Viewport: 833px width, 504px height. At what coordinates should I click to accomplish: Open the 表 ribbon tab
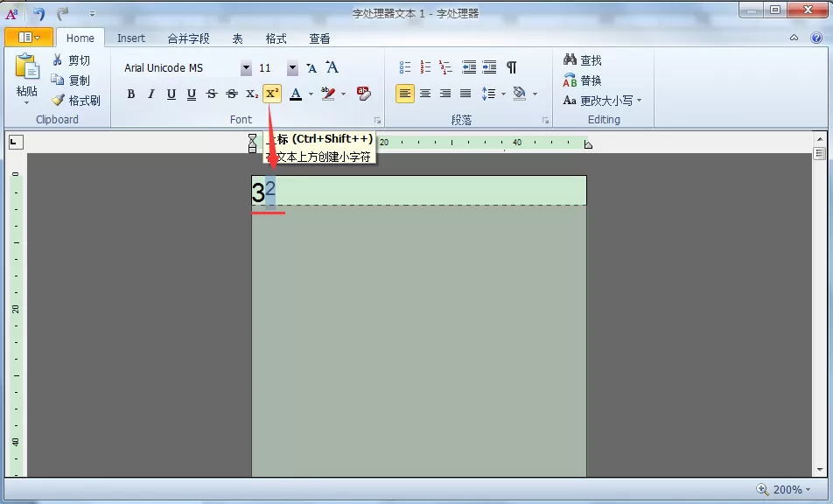click(x=237, y=38)
